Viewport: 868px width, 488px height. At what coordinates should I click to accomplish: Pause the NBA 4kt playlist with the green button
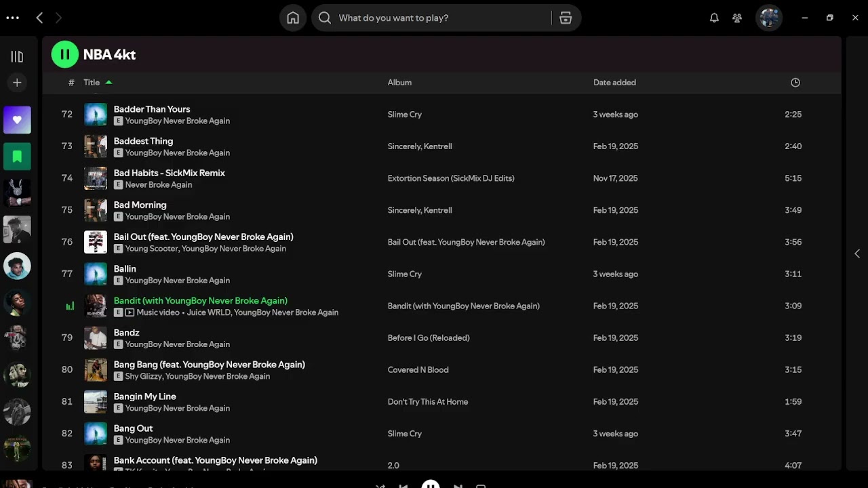[x=65, y=54]
